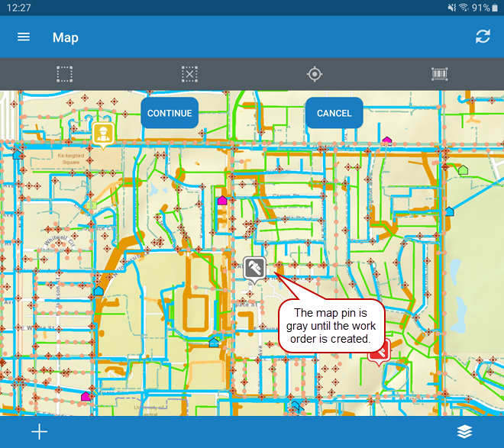
Task: Tap the gray work order map pin
Action: [254, 269]
